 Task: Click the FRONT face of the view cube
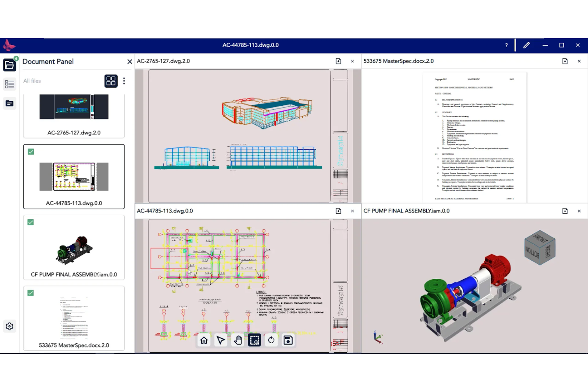coord(540,239)
